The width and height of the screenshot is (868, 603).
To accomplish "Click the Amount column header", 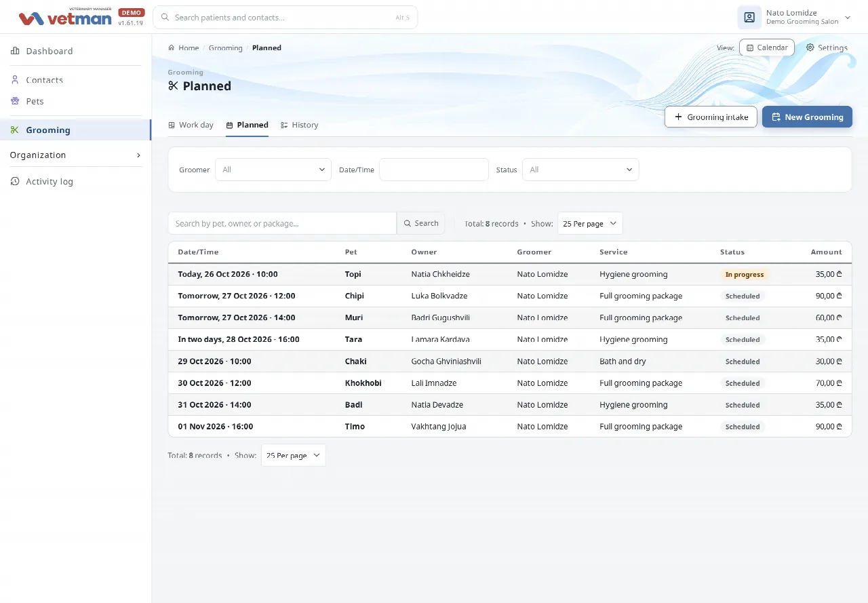I will coord(826,252).
